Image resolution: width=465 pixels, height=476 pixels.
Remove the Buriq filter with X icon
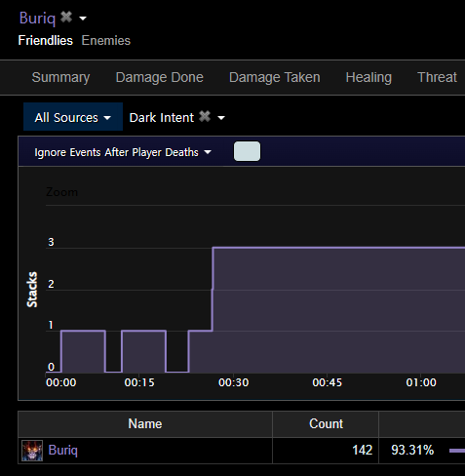(66, 17)
